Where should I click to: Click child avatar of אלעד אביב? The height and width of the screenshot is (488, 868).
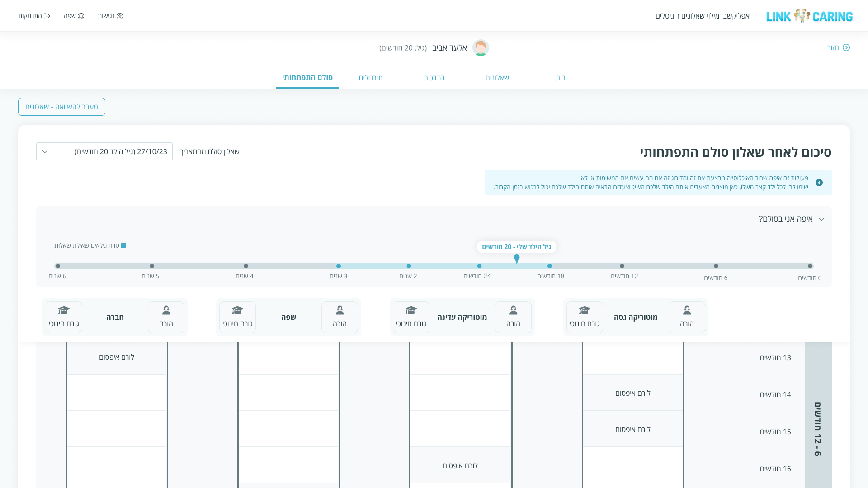481,47
